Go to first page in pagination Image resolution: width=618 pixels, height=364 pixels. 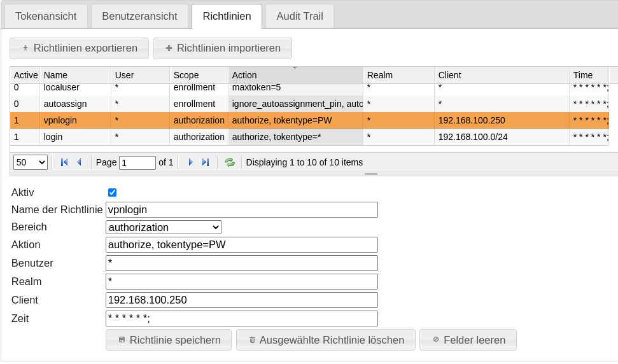pyautogui.click(x=64, y=162)
